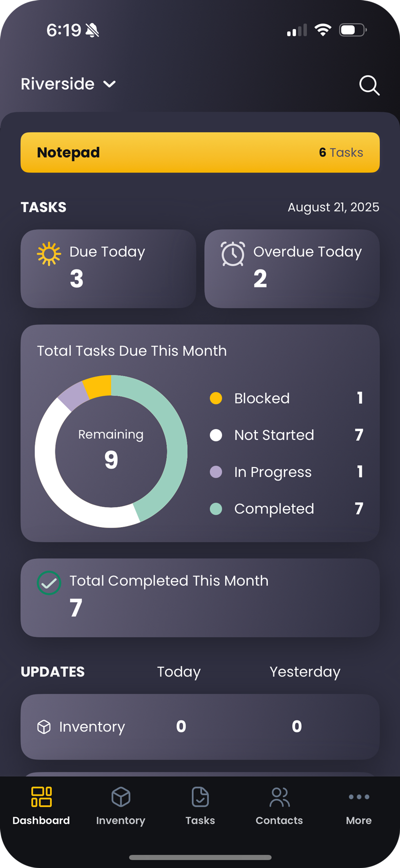The height and width of the screenshot is (868, 400).
Task: Open Total Completed This Month card
Action: click(x=200, y=597)
